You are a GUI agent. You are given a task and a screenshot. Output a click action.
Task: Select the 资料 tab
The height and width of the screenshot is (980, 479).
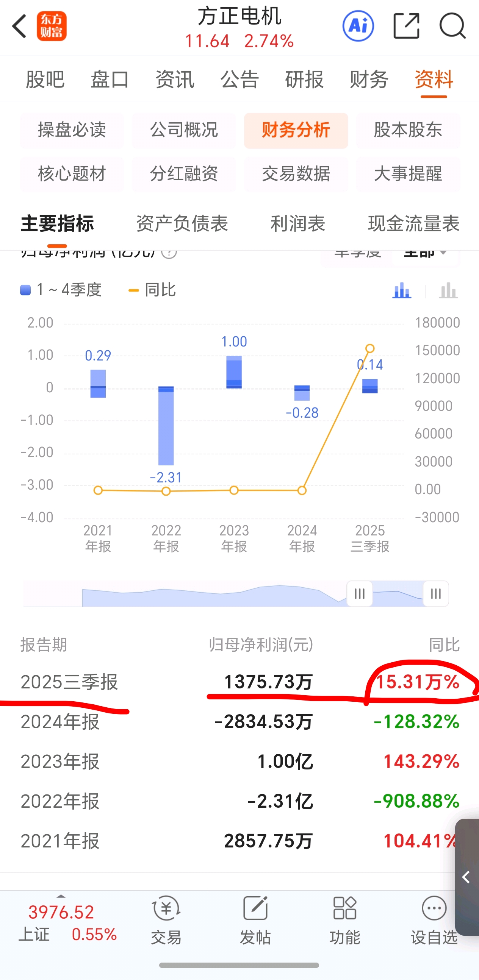tap(434, 80)
